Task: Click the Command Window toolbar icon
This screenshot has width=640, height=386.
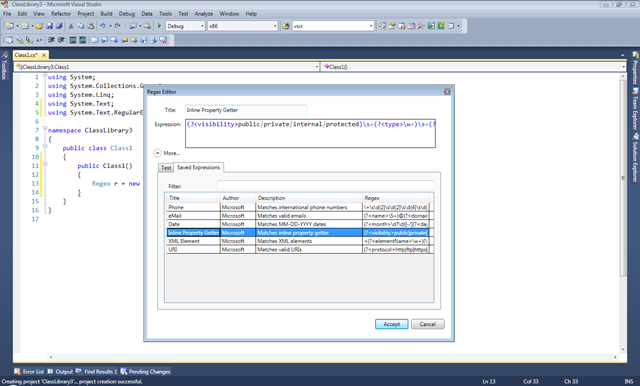Action: tap(451, 26)
